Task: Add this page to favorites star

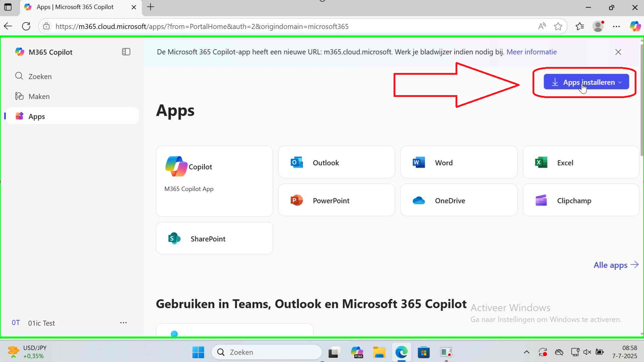Action: pyautogui.click(x=558, y=26)
